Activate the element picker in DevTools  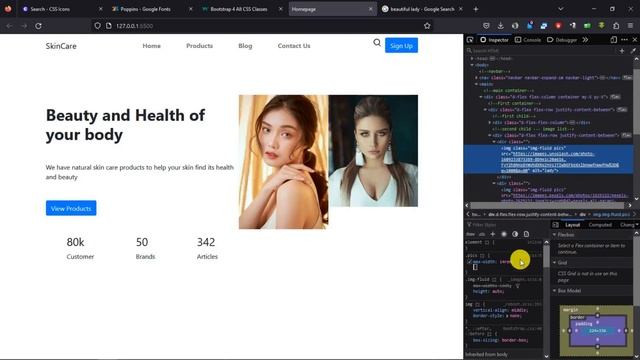pos(470,40)
